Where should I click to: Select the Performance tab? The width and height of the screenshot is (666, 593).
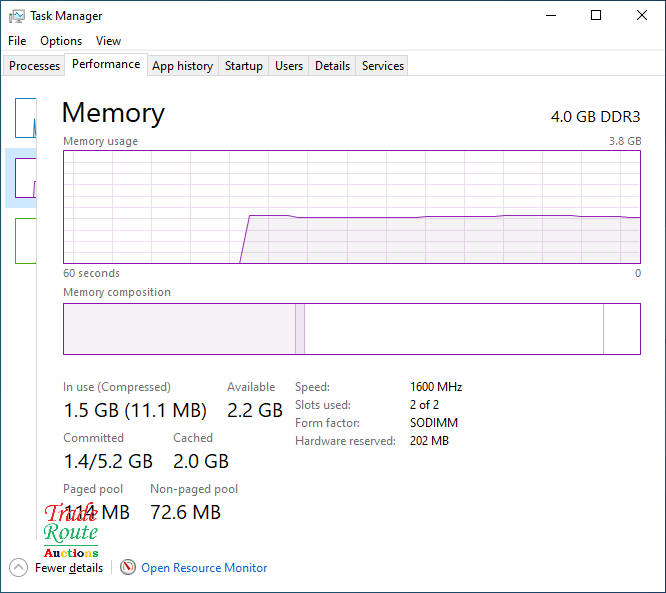tap(106, 64)
